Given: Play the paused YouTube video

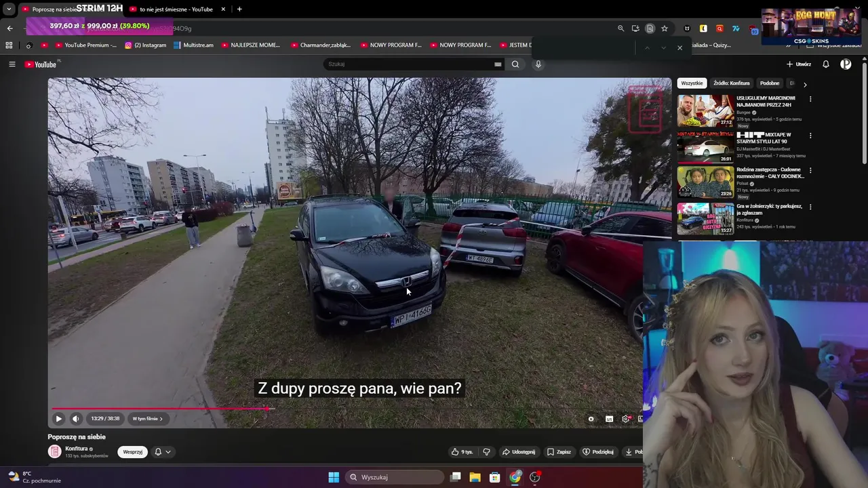Looking at the screenshot, I should [58, 419].
